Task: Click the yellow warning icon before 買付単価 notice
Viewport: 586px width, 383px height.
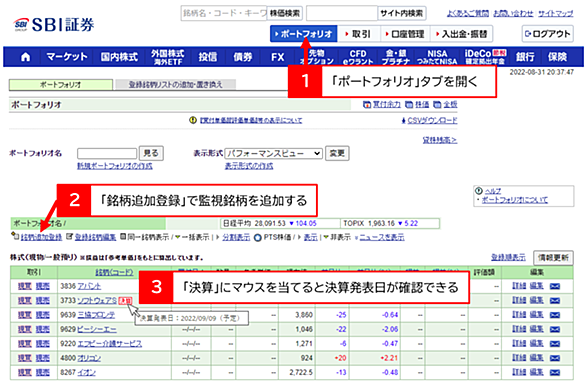Action: (x=193, y=120)
